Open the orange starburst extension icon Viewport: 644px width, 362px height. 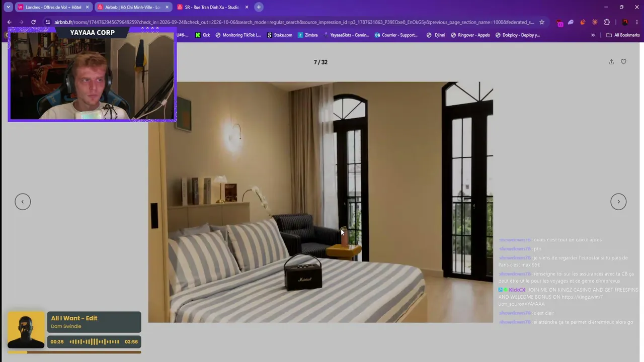[595, 22]
